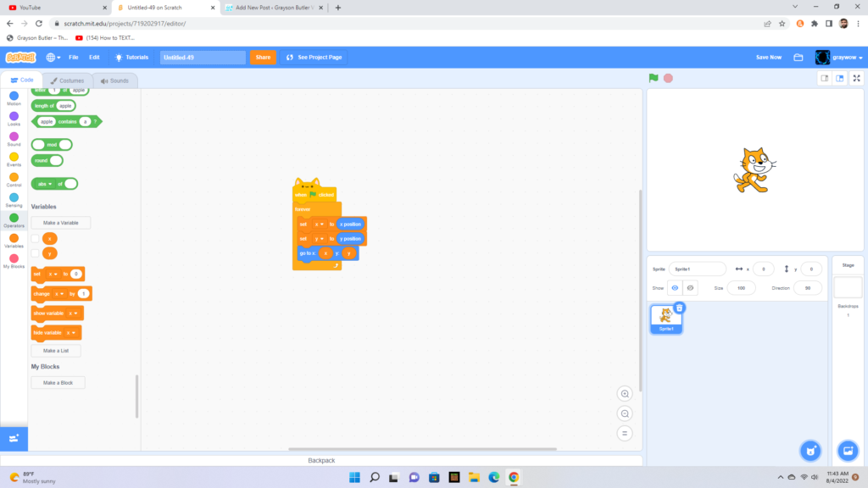Open the File menu
This screenshot has height=488, width=868.
coord(74,57)
